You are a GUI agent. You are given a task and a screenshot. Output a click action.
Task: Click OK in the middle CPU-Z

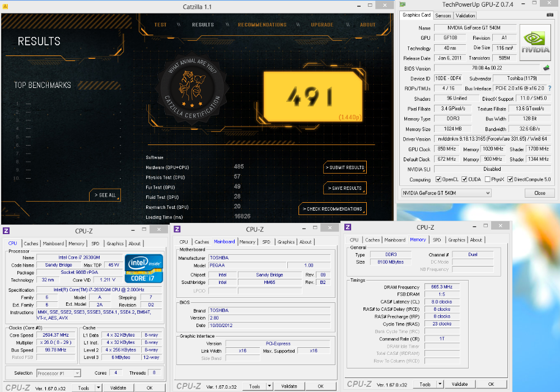[321, 386]
